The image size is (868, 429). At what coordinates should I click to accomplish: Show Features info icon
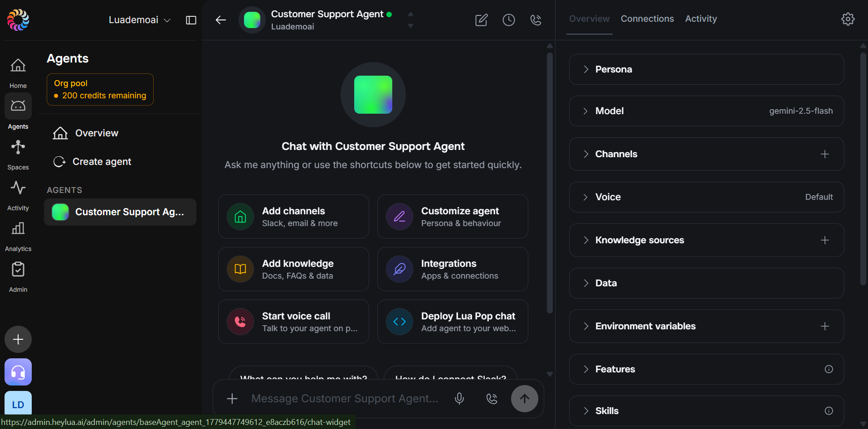tap(829, 369)
